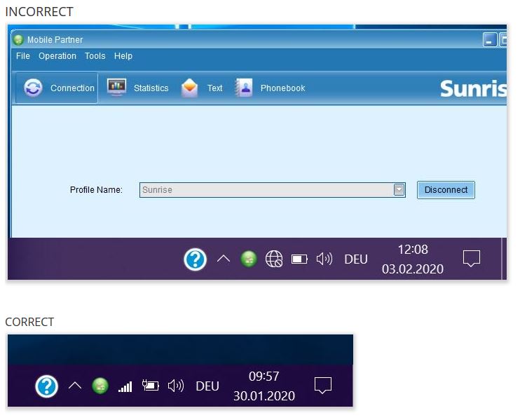Click the cellular signal bars tray icon
This screenshot has width=520, height=420.
pos(125,386)
